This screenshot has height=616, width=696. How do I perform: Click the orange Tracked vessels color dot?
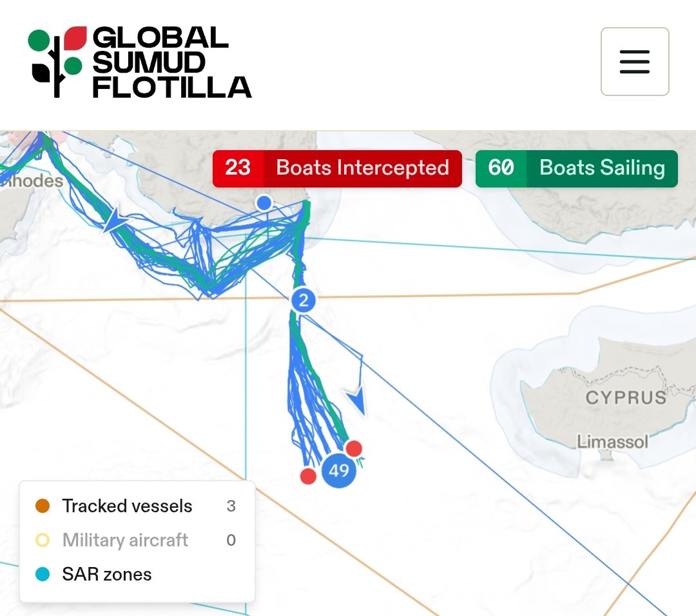click(43, 506)
